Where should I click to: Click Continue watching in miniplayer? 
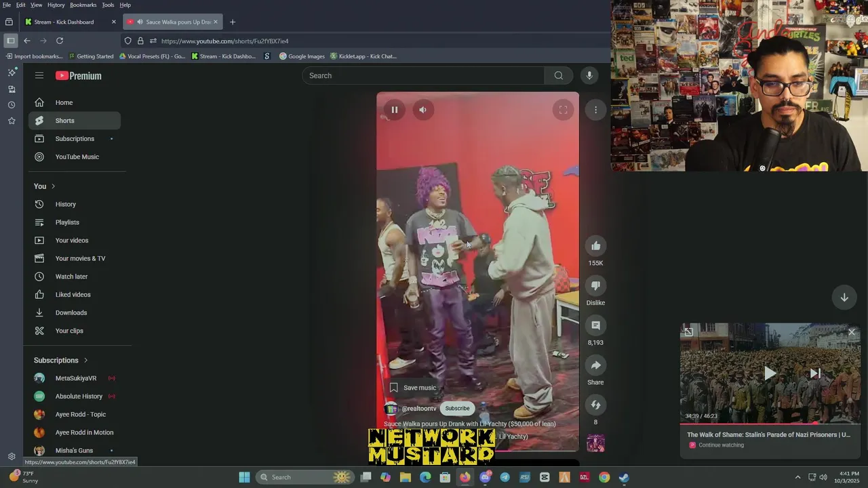click(x=721, y=445)
